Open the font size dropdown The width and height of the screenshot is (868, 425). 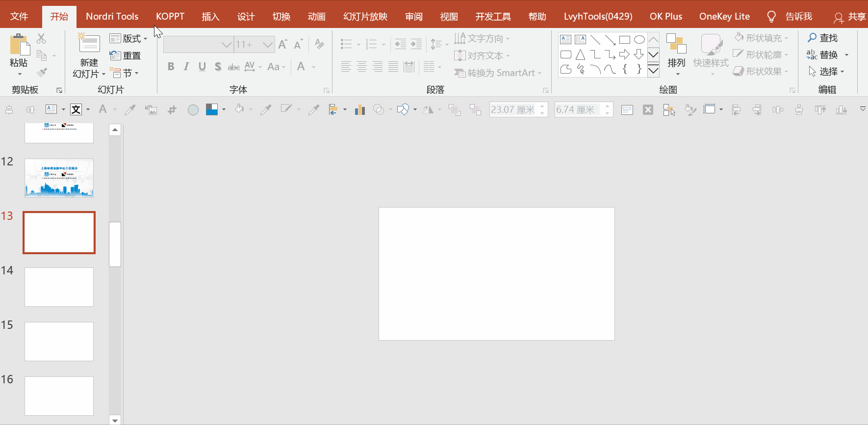[x=268, y=45]
